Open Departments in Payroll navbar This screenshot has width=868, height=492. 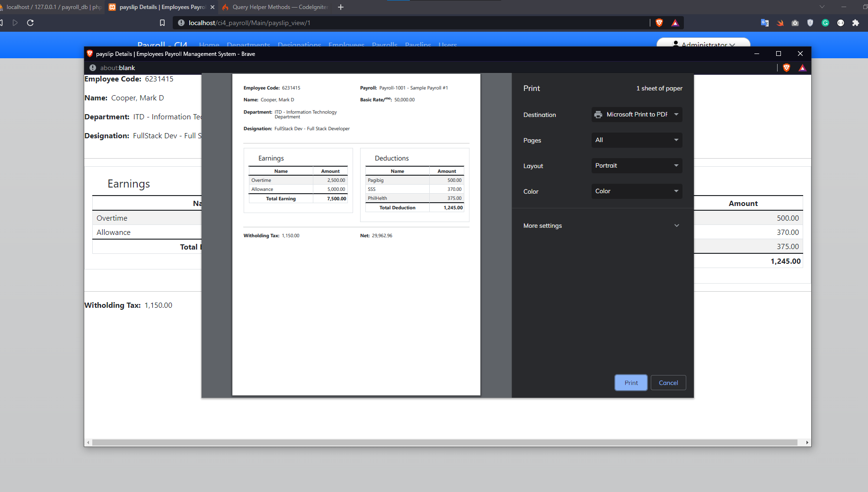point(248,45)
